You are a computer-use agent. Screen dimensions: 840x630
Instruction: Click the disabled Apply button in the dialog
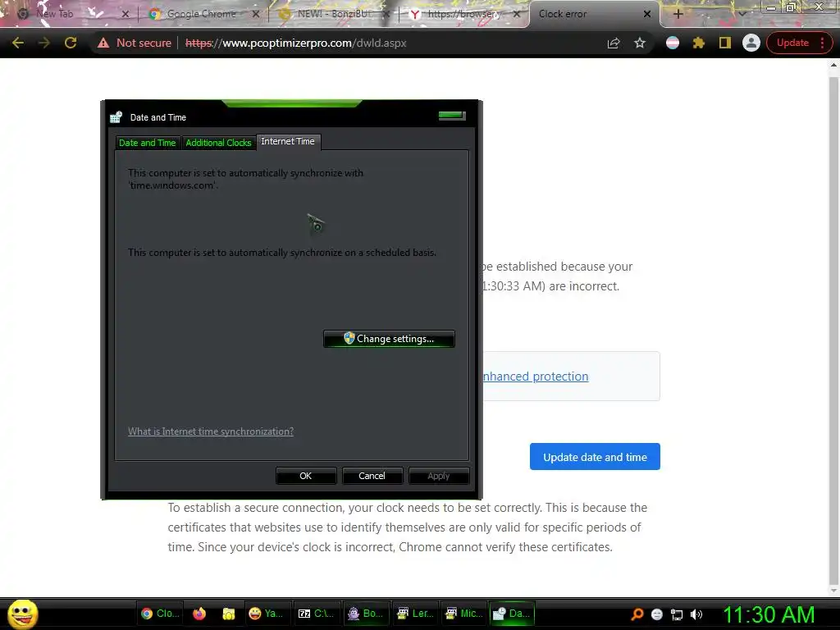438,476
